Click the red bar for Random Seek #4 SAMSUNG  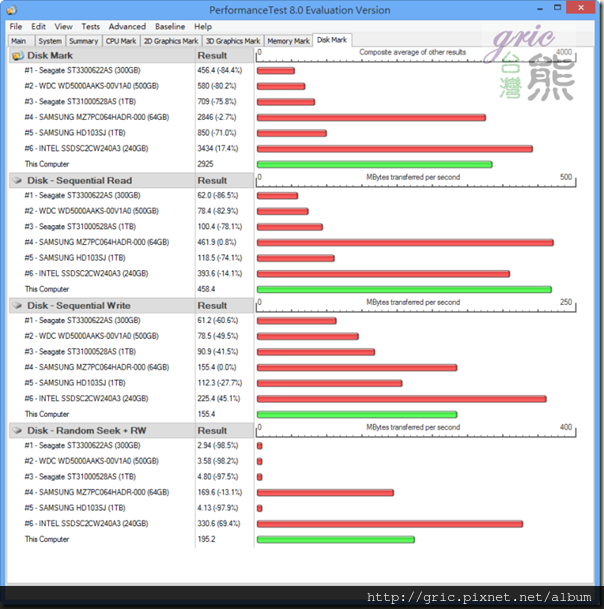(x=325, y=493)
